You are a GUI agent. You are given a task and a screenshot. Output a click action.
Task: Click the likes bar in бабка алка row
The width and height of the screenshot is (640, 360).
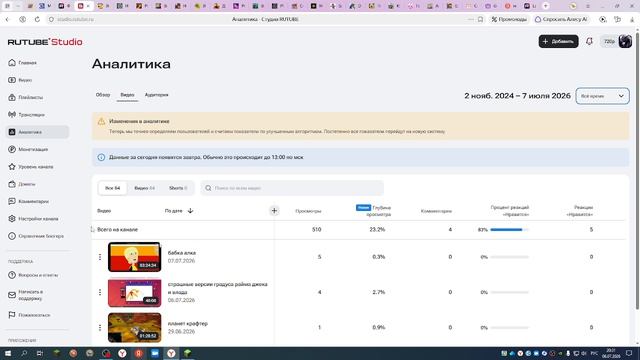509,257
